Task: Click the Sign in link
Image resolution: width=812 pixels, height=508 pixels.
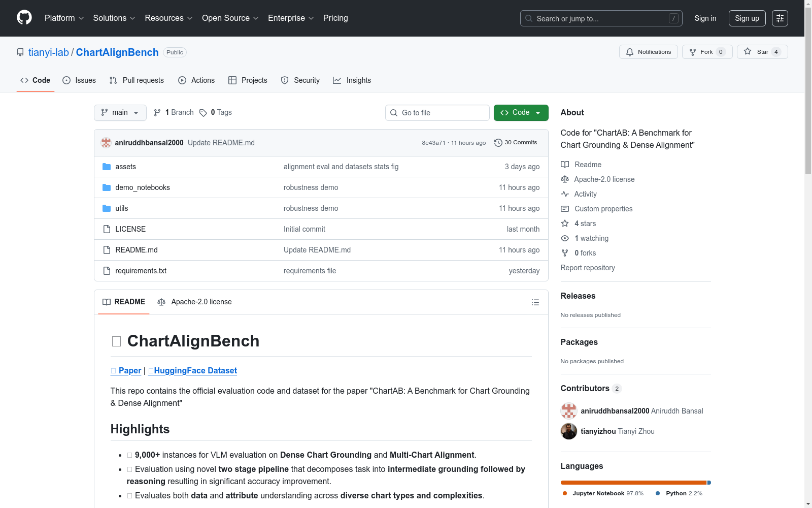Action: 705,18
